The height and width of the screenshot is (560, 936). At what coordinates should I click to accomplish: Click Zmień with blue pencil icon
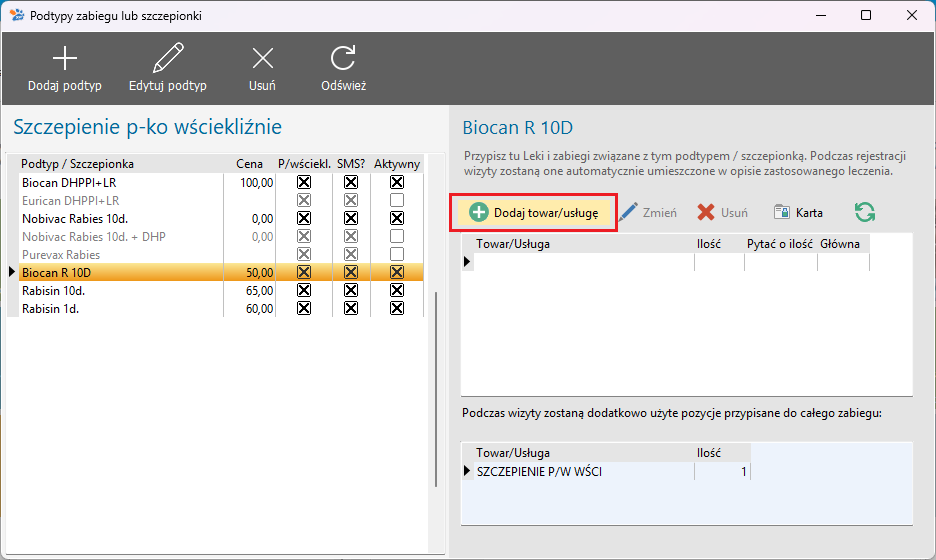[648, 213]
